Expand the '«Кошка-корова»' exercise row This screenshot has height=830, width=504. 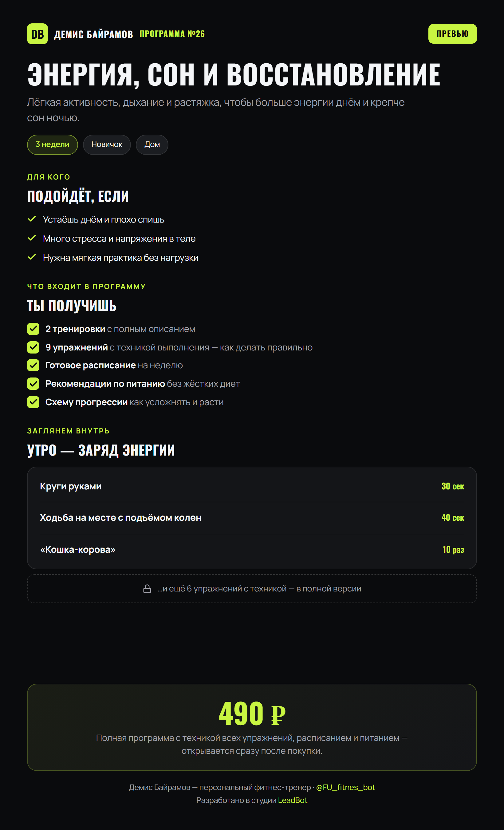coord(252,550)
